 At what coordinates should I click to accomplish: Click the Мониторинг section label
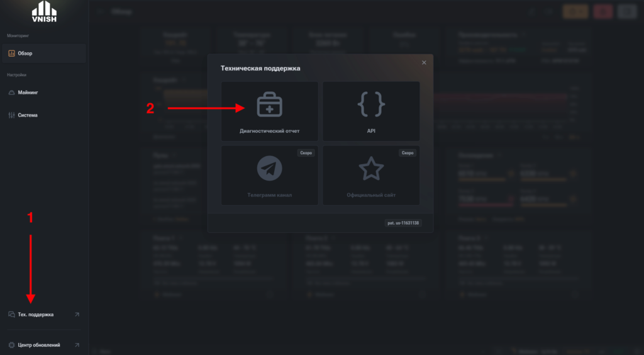[18, 36]
